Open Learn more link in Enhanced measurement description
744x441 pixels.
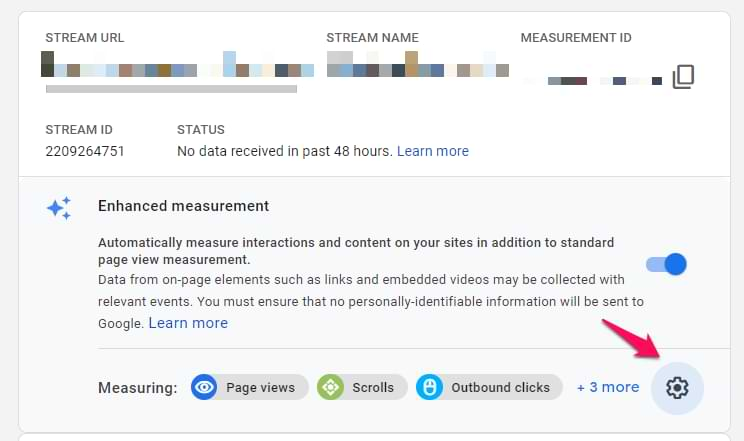tap(188, 323)
